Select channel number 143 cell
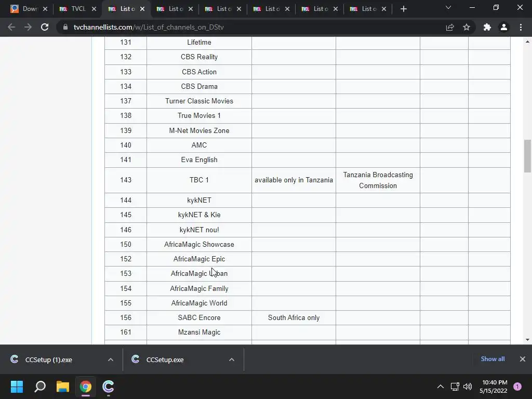The image size is (532, 399). pos(126,180)
